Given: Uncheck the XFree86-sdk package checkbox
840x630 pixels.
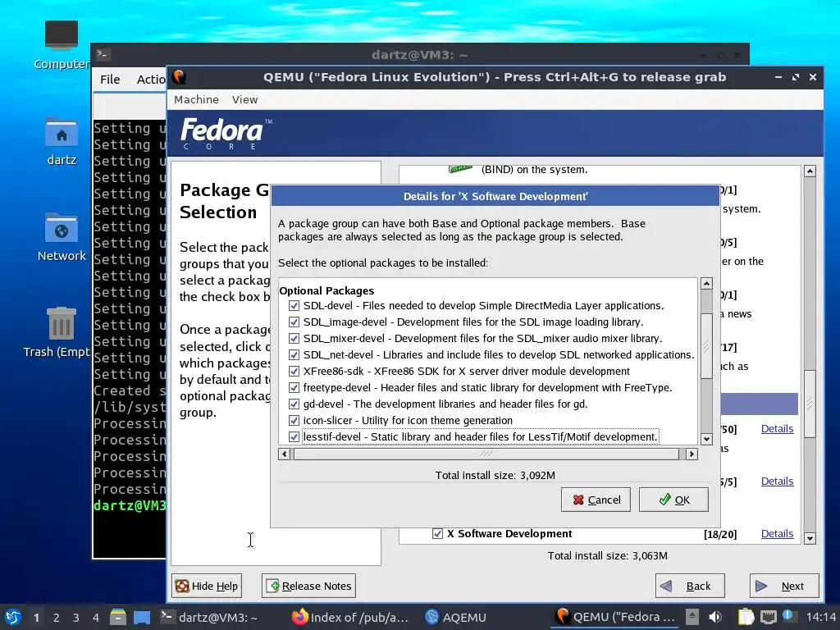Looking at the screenshot, I should tap(294, 372).
